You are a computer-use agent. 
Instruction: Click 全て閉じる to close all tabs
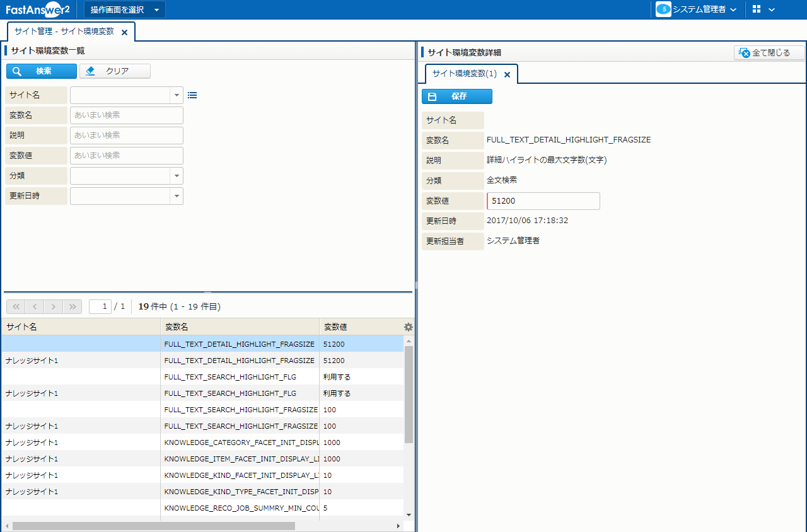[x=769, y=53]
